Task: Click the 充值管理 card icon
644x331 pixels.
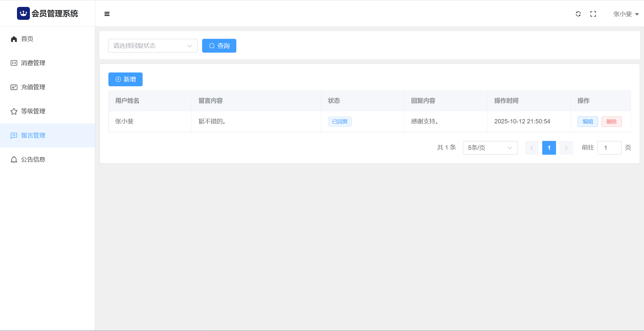Action: 14,87
